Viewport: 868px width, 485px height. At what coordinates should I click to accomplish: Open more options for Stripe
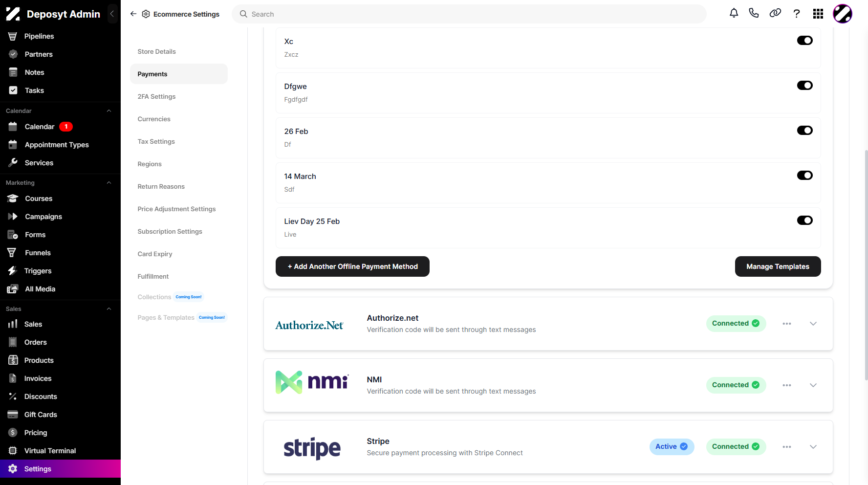(787, 447)
